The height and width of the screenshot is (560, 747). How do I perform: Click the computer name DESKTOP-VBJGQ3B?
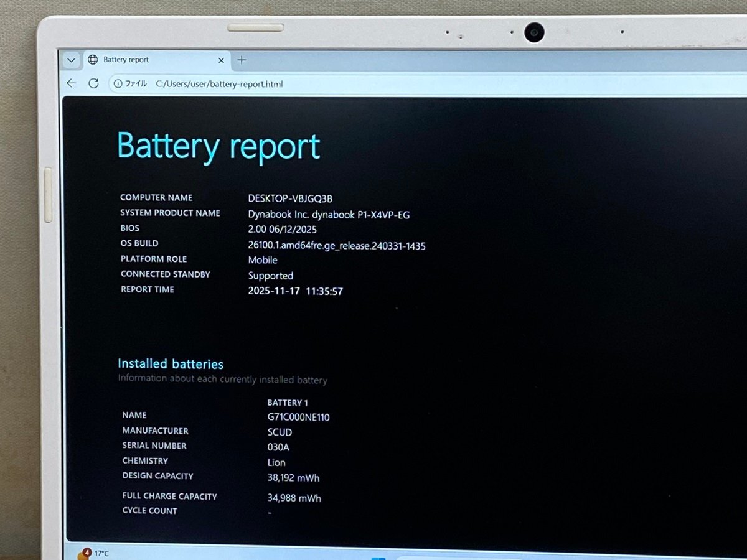290,198
